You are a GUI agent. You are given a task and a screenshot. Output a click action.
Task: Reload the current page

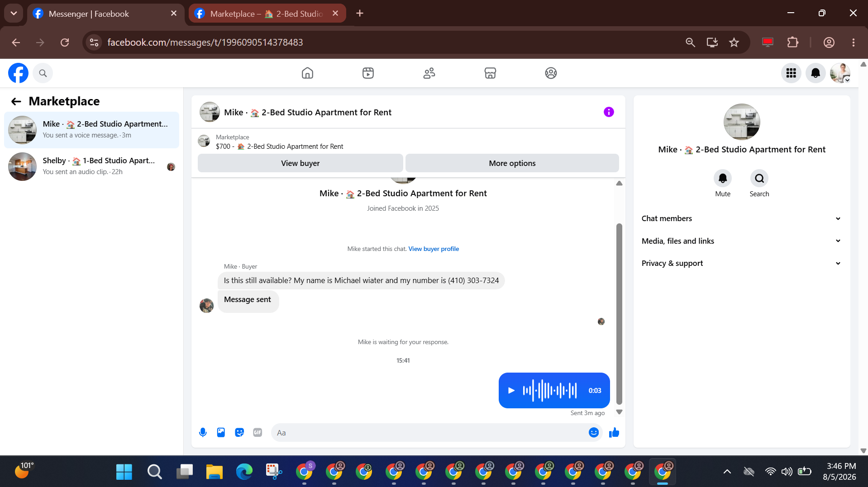[65, 43]
